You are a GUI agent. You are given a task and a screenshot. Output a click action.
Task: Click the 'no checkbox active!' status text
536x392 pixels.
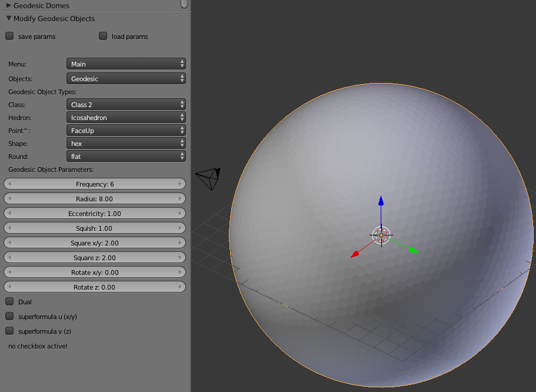click(x=38, y=346)
